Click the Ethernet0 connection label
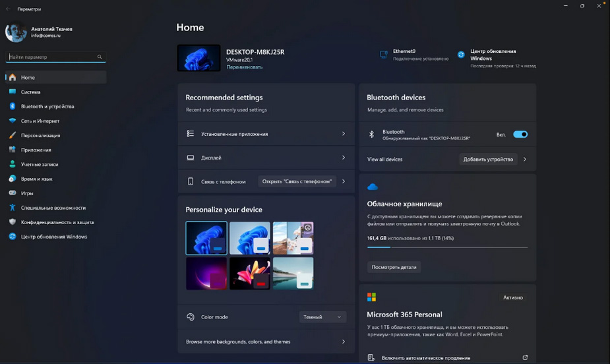The image size is (610, 364). (404, 51)
